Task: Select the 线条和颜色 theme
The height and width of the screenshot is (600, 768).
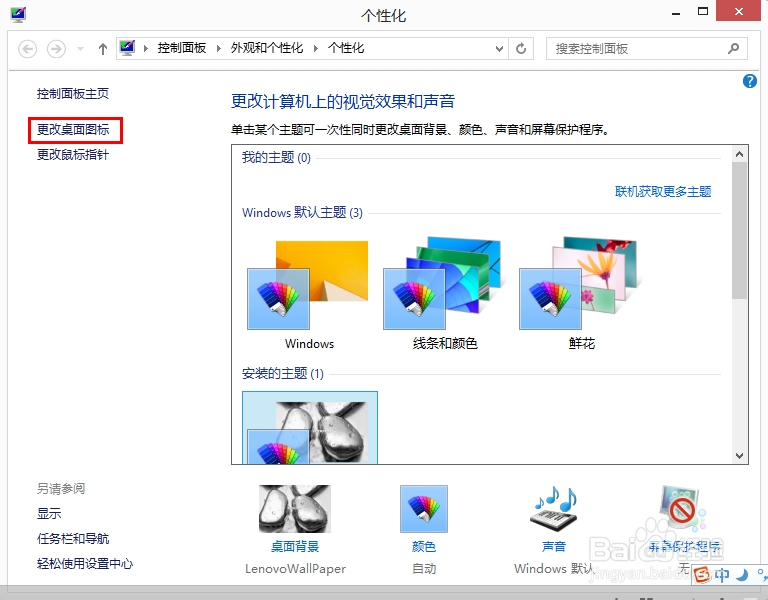Action: [x=444, y=293]
